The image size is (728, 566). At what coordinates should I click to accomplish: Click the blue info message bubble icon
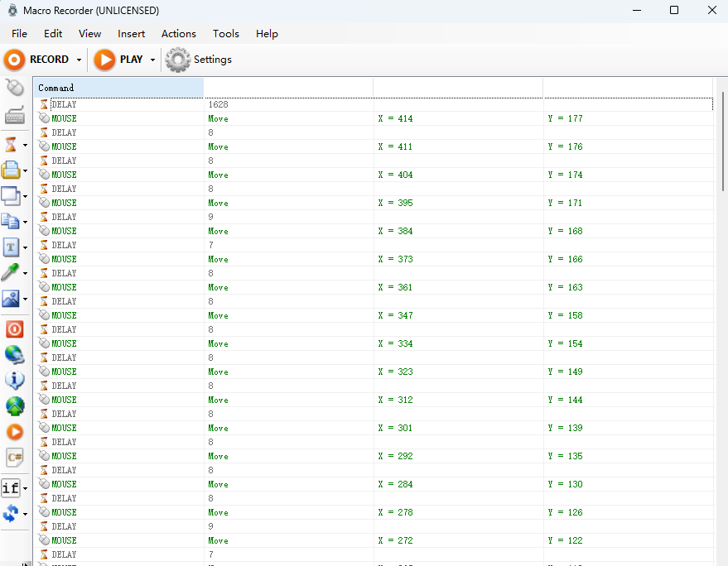(x=14, y=381)
